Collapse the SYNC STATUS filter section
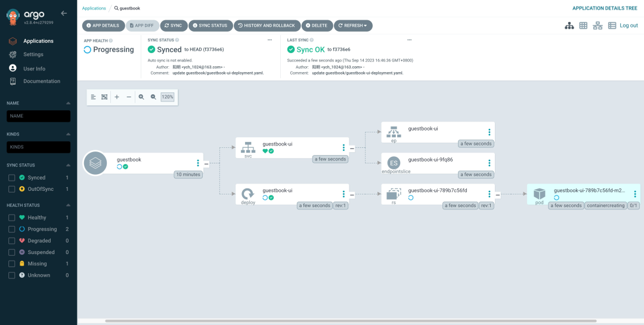644x325 pixels. click(68, 165)
